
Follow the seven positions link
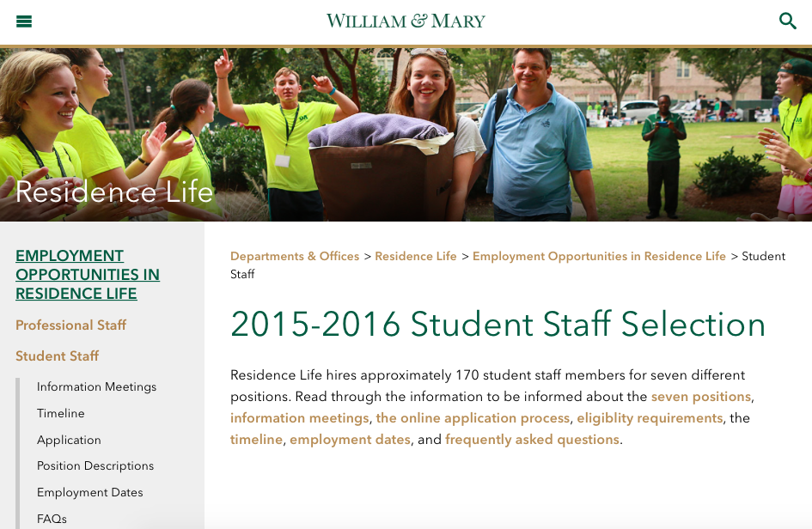700,397
